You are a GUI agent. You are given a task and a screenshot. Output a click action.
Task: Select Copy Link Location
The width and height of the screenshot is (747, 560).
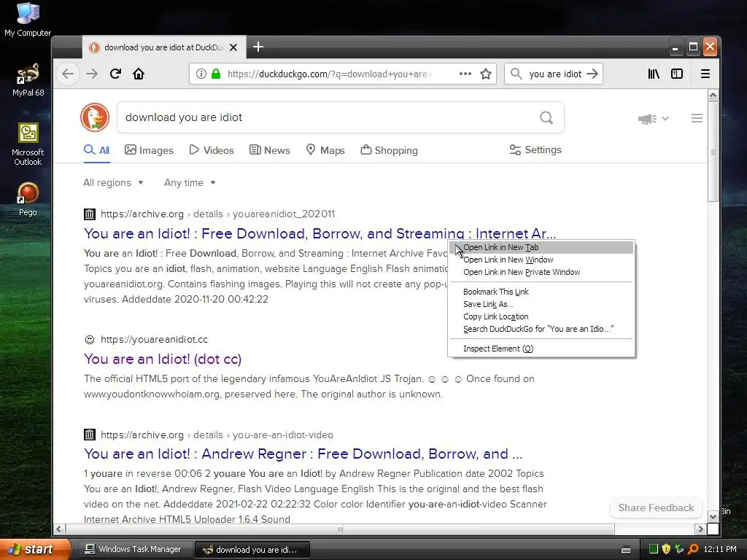541,316
